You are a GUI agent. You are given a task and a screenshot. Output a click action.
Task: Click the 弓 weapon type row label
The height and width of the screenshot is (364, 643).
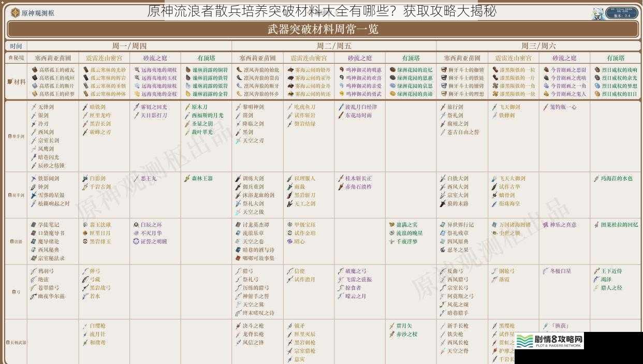pos(16,292)
